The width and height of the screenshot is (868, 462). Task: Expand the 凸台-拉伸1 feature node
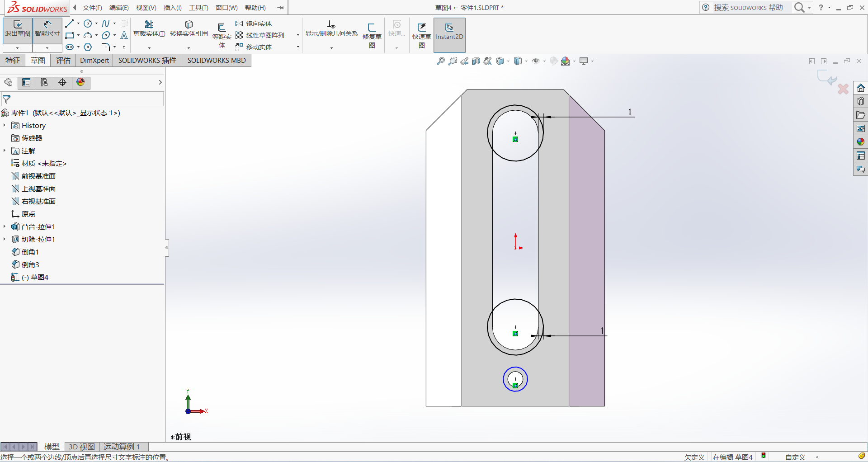[5, 226]
